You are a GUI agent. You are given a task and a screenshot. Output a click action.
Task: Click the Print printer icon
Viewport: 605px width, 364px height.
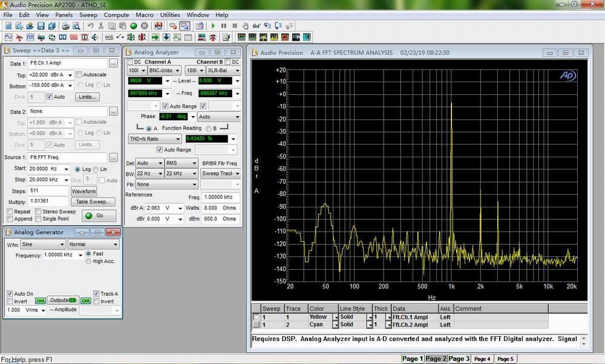click(65, 26)
